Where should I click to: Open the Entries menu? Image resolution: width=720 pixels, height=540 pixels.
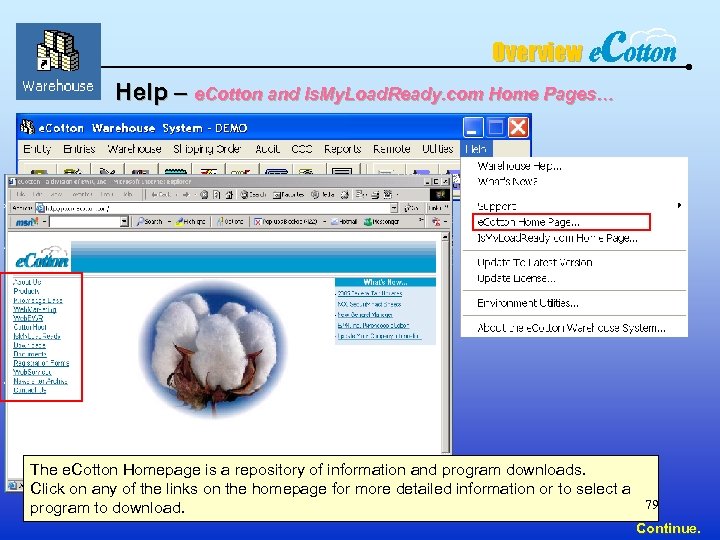click(79, 149)
